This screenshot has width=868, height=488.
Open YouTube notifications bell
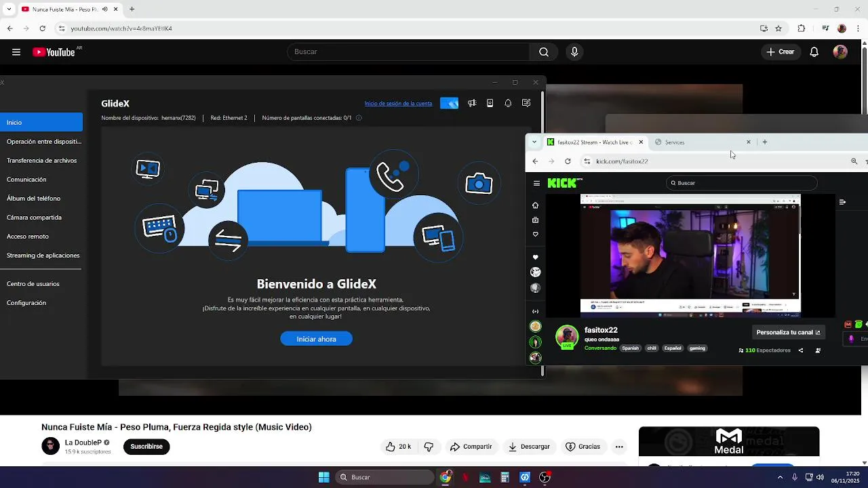tap(814, 52)
